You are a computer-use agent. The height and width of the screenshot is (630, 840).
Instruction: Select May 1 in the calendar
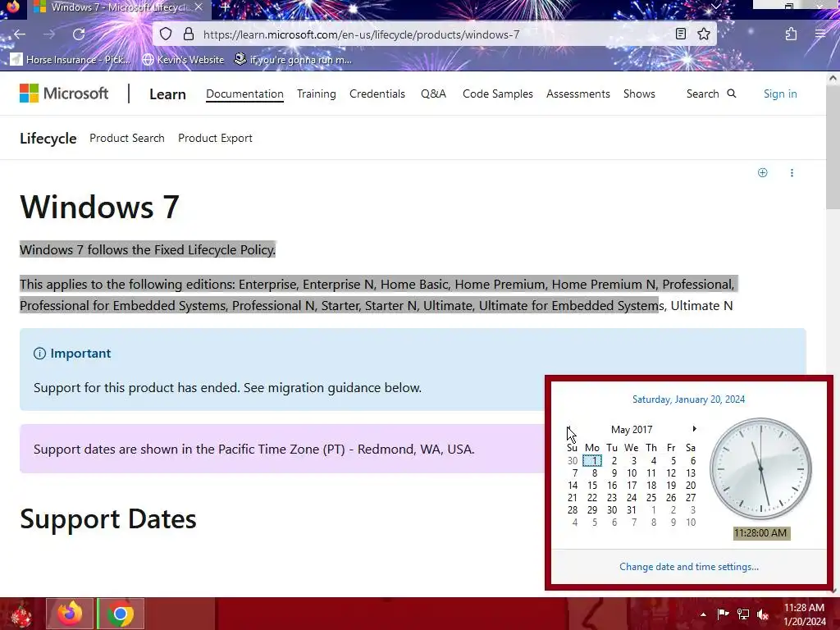[x=592, y=461]
